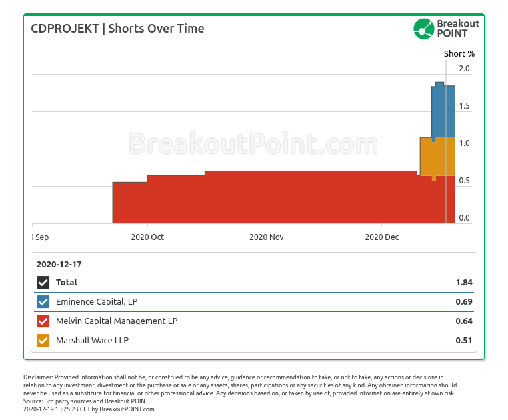Click the 'Eminence Capital, LP' label
The image size is (508, 420).
(x=97, y=302)
